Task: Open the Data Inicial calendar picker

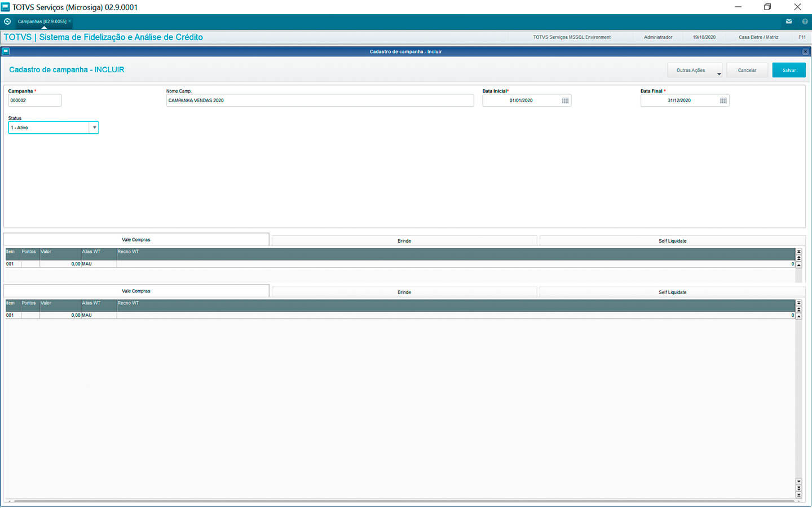Action: [565, 100]
